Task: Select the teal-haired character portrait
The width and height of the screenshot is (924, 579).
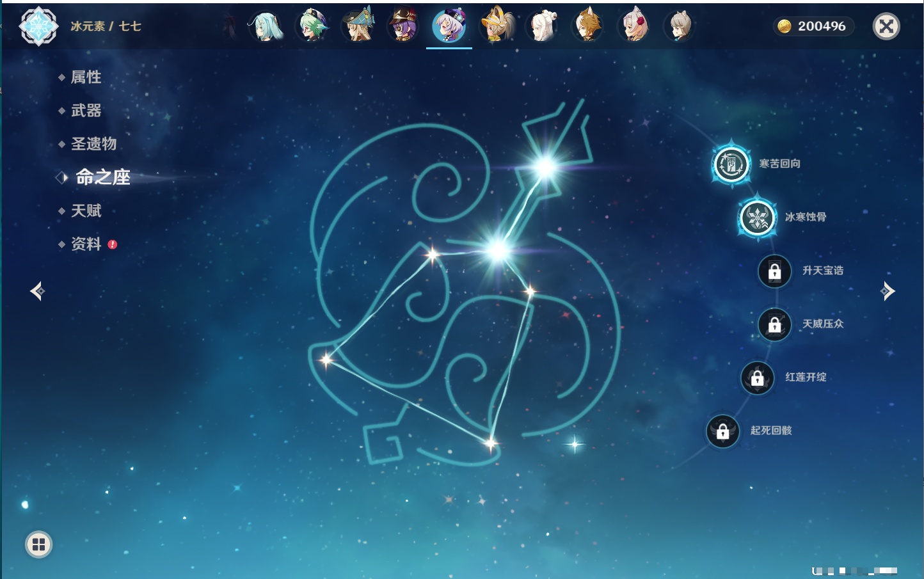Action: 265,27
